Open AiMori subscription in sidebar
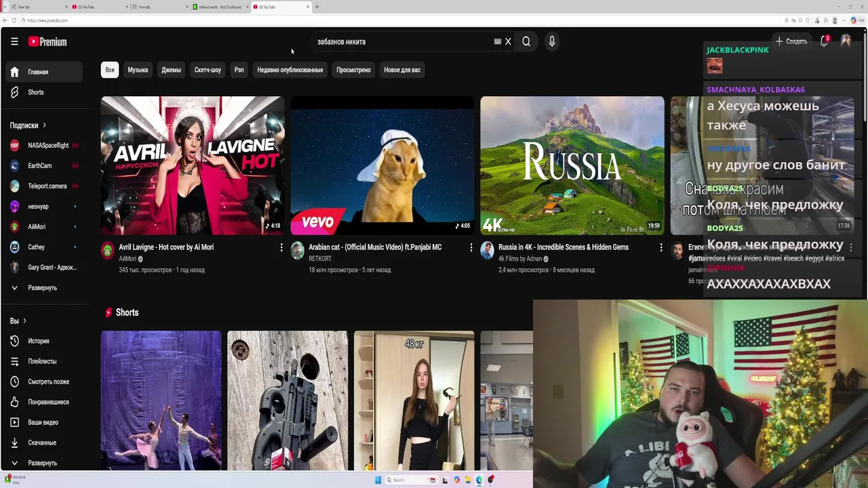This screenshot has width=868, height=488. tap(43, 226)
